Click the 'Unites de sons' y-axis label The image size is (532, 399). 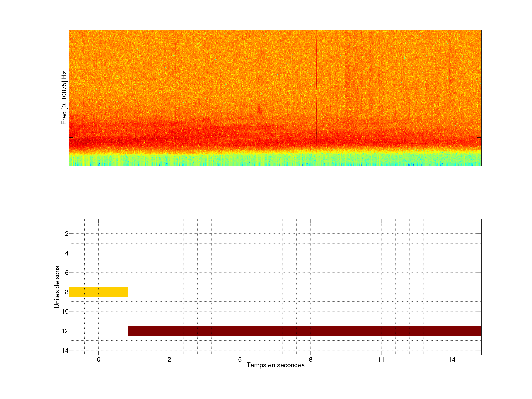pyautogui.click(x=57, y=287)
